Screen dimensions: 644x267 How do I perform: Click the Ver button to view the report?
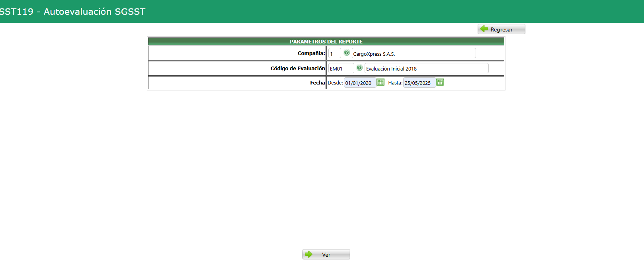326,254
